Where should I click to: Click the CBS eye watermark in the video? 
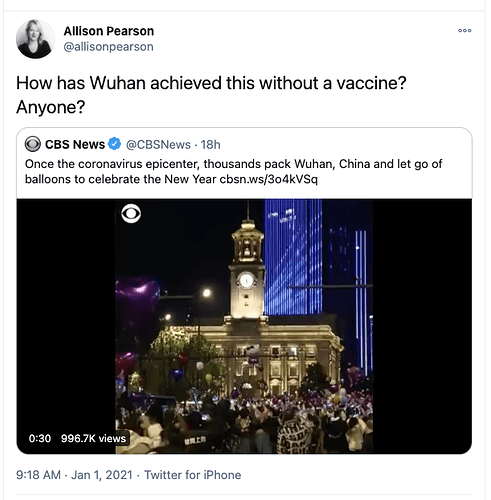131,214
